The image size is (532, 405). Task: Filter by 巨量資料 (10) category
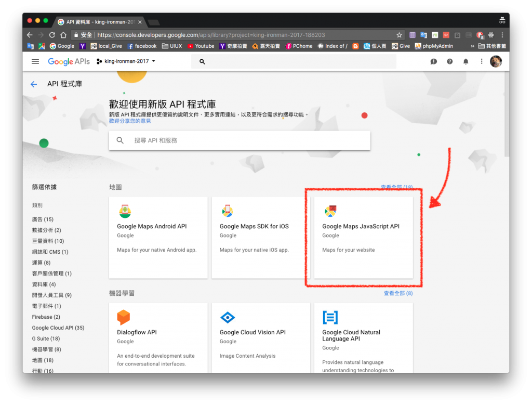pyautogui.click(x=48, y=241)
